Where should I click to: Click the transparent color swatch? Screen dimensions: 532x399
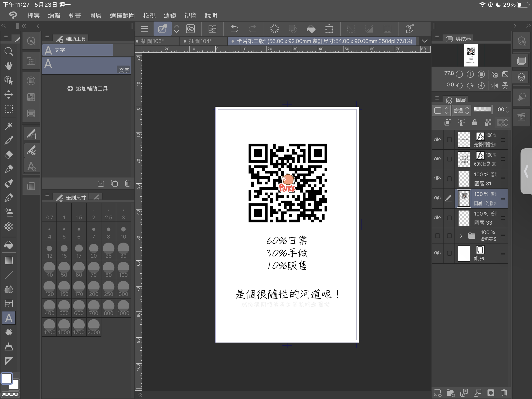(x=10, y=395)
